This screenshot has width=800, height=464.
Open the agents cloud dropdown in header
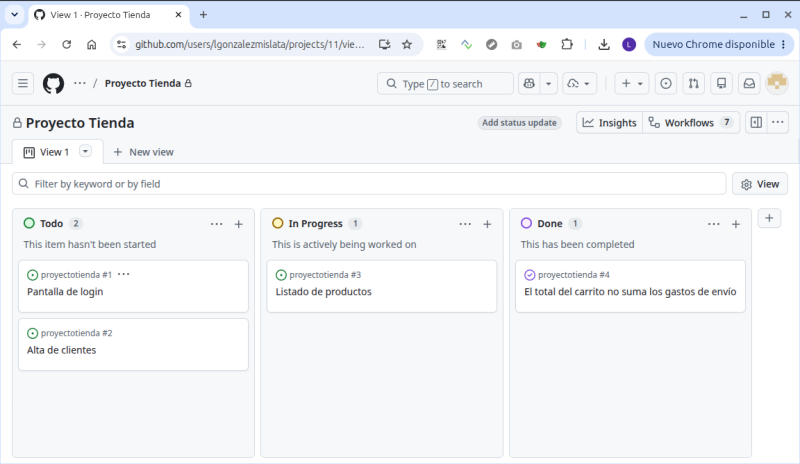tap(579, 83)
